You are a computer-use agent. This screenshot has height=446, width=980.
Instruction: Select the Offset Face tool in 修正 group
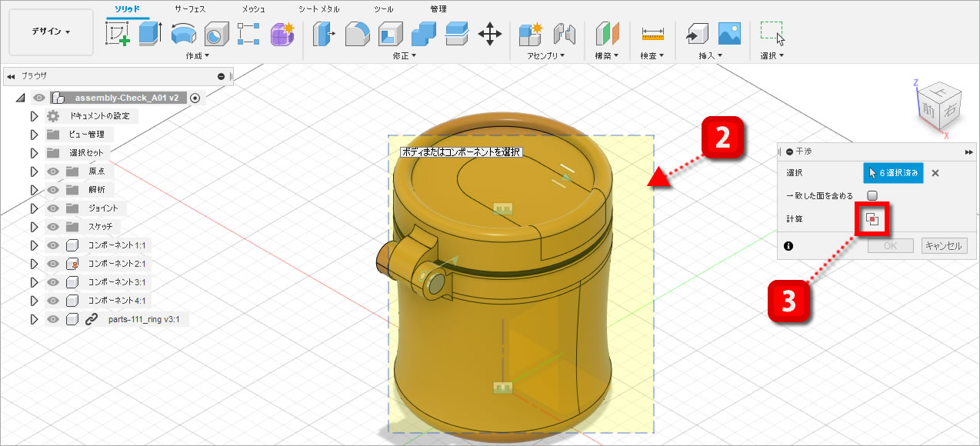tap(457, 34)
